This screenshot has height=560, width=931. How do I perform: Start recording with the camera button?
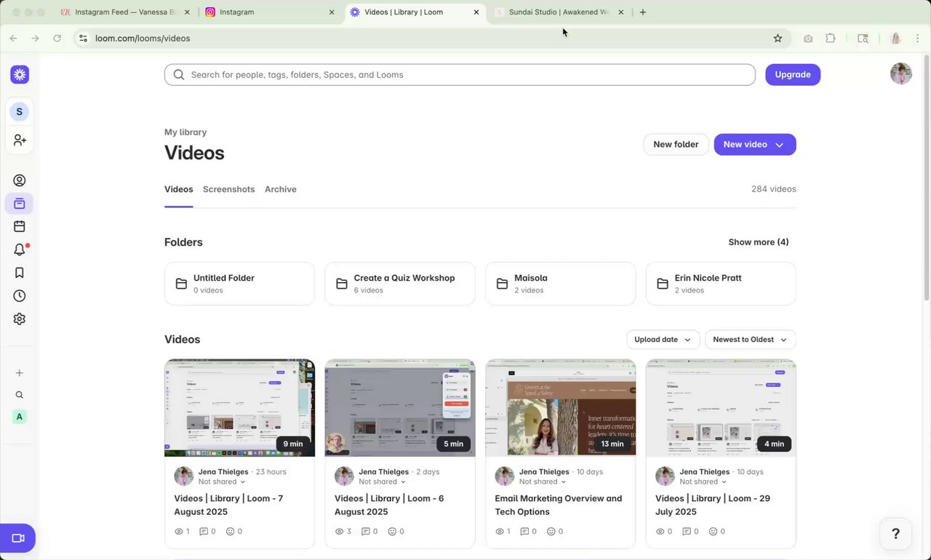click(17, 538)
